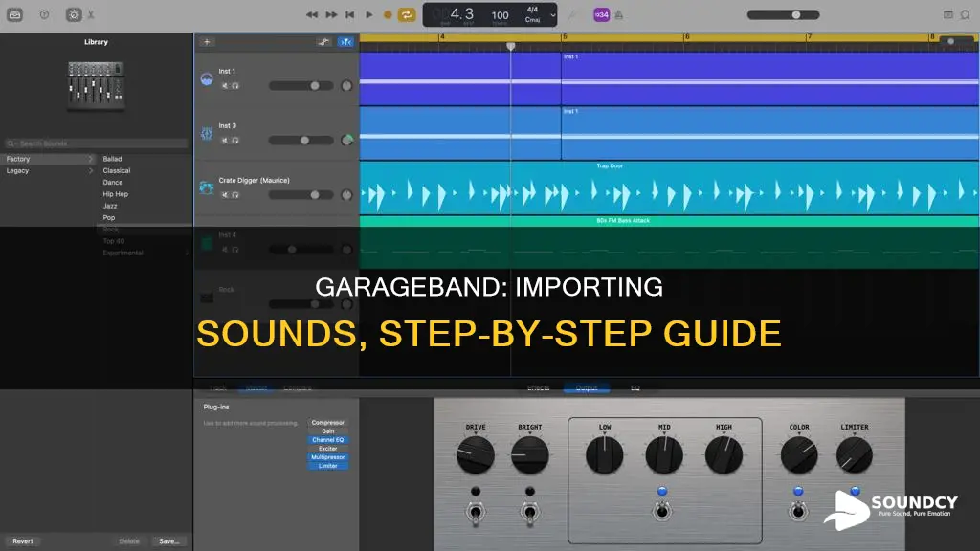Image resolution: width=980 pixels, height=551 pixels.
Task: Click tempo value 100 in LCD
Action: [500, 15]
